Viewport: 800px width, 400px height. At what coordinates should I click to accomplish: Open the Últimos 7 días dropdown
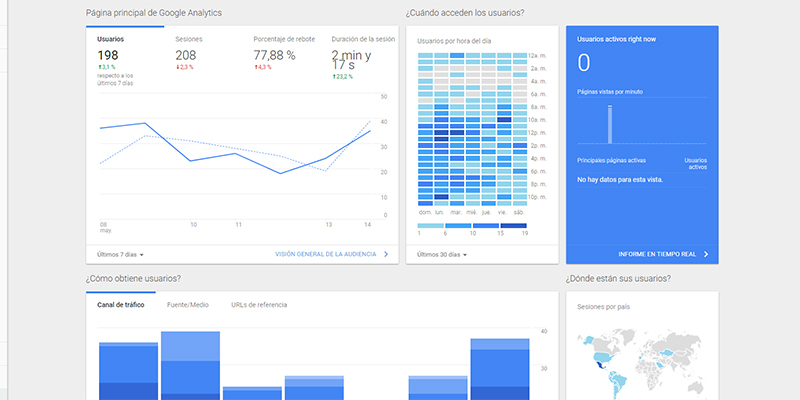(x=120, y=254)
